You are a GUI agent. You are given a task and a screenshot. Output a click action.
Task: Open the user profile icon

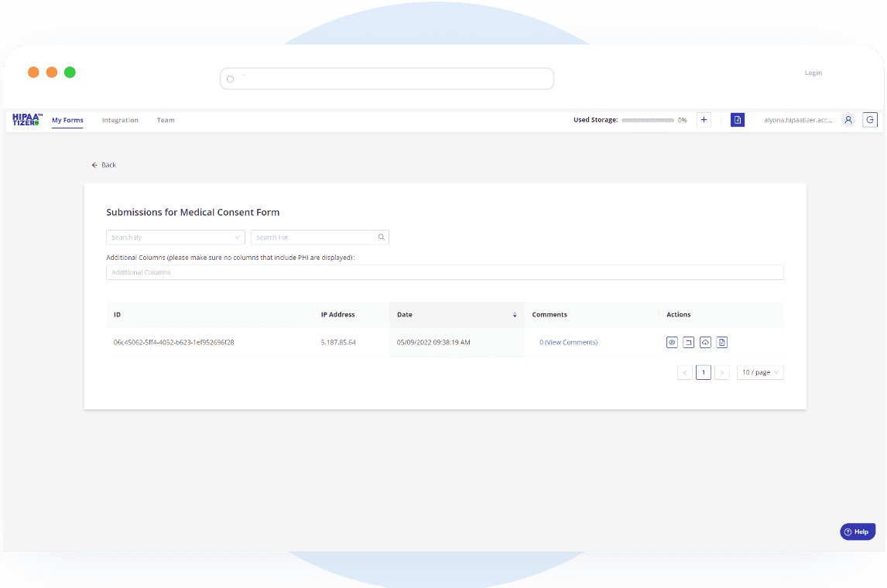click(848, 120)
